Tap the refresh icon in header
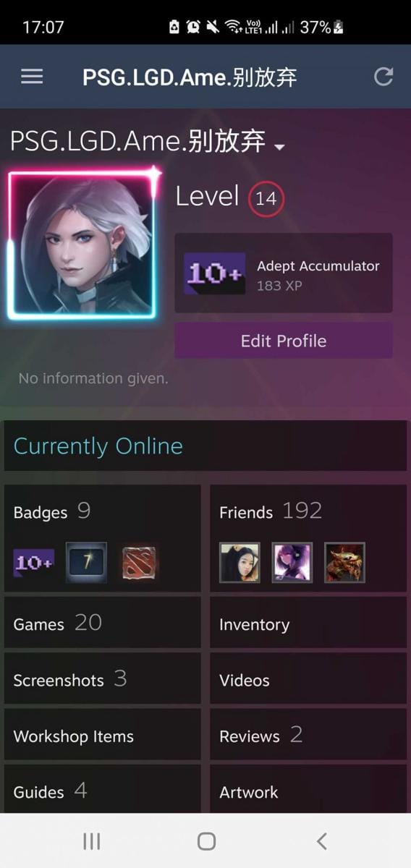 (x=384, y=77)
